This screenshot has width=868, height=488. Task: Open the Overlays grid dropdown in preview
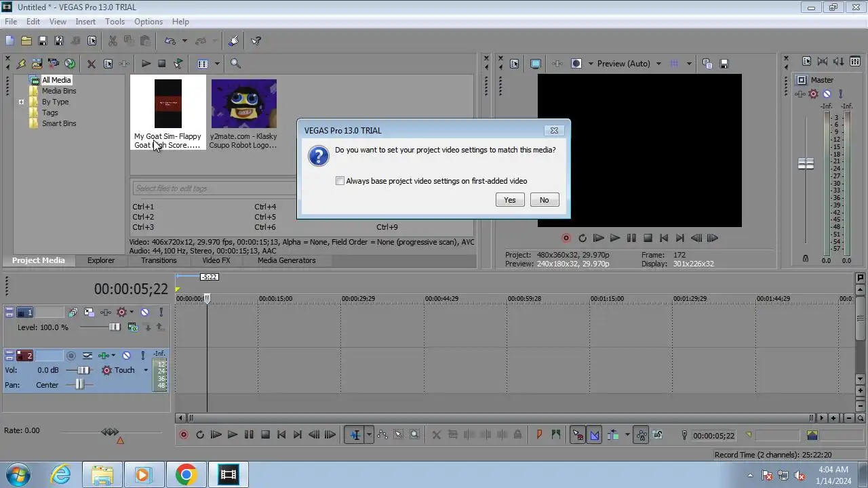pyautogui.click(x=689, y=64)
